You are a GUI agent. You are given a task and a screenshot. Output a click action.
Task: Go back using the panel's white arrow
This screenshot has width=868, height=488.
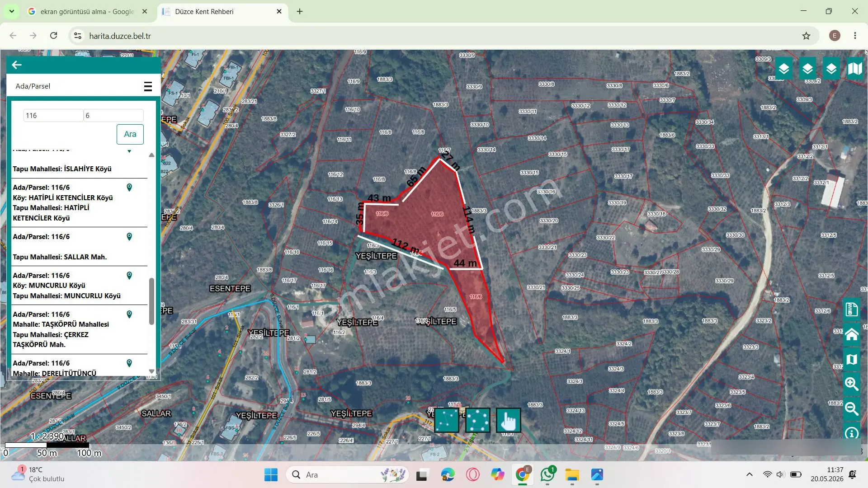click(17, 65)
